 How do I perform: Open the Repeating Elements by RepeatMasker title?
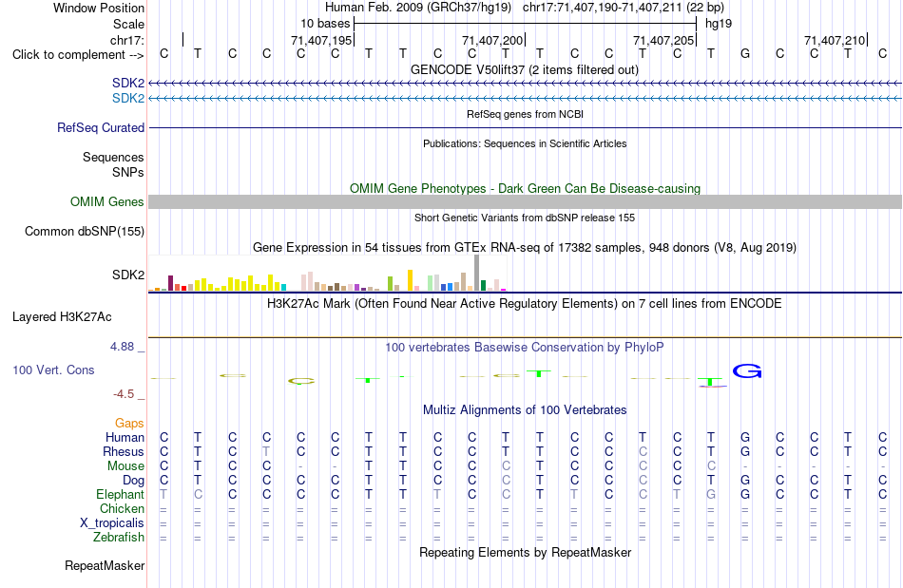pyautogui.click(x=525, y=552)
